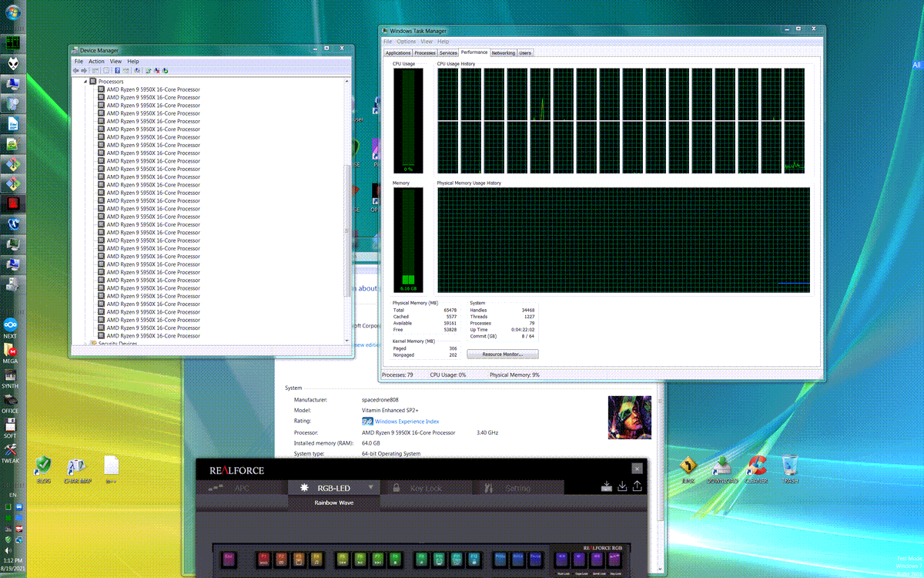Open Device Manager Action menu
The height and width of the screenshot is (578, 924).
coord(96,61)
